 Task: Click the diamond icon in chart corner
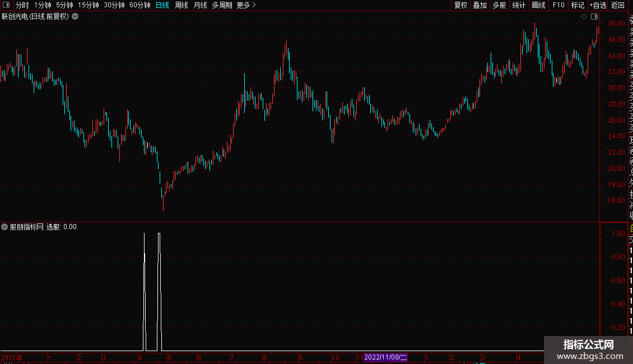click(584, 16)
